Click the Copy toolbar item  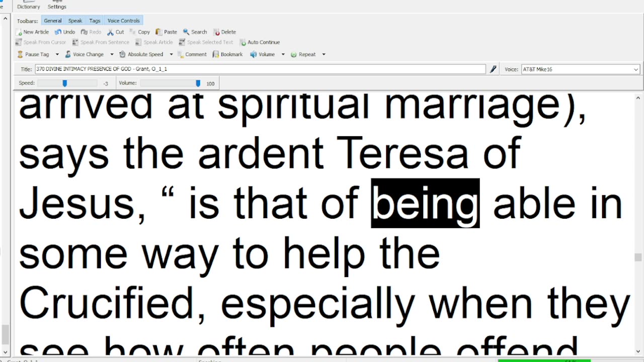pyautogui.click(x=140, y=32)
